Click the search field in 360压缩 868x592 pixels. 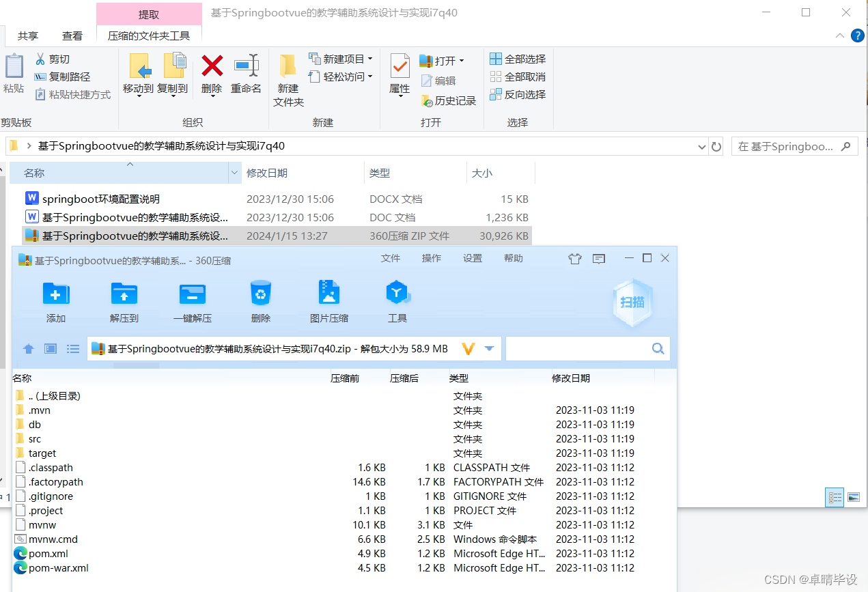tap(587, 348)
